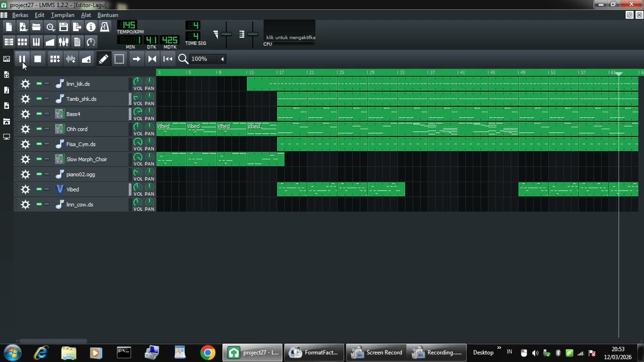This screenshot has height=362, width=644.
Task: Open Tamb_shk.ds track gear menu
Action: 25,99
